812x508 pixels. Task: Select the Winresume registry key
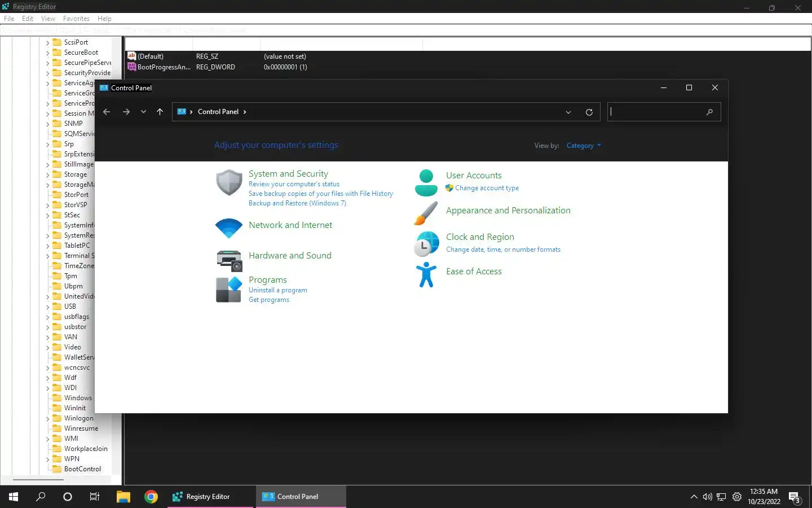(81, 428)
